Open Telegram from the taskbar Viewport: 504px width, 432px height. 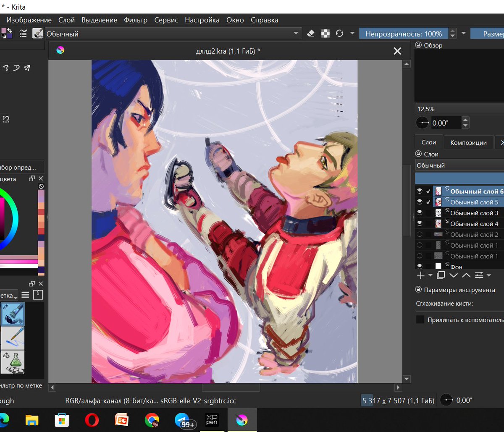[182, 419]
